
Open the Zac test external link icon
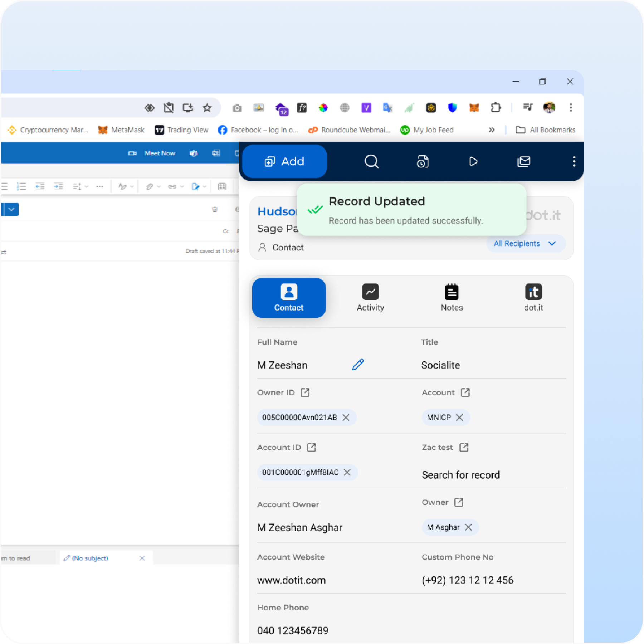click(464, 447)
